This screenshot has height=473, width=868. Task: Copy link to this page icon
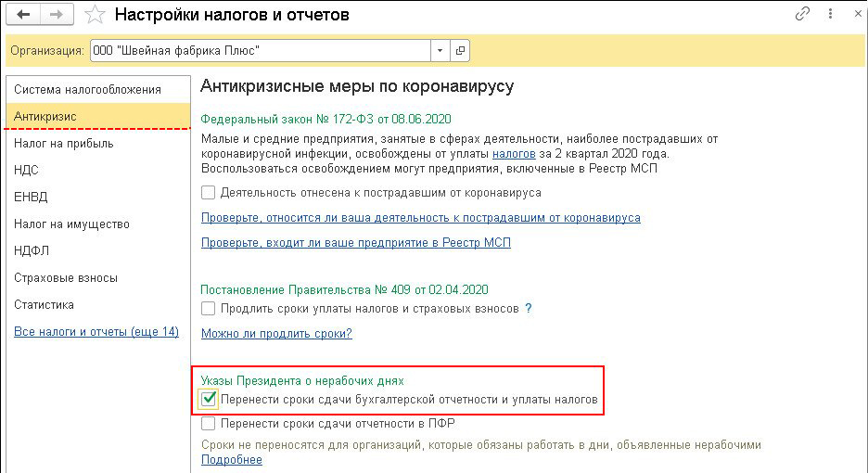coord(803,15)
